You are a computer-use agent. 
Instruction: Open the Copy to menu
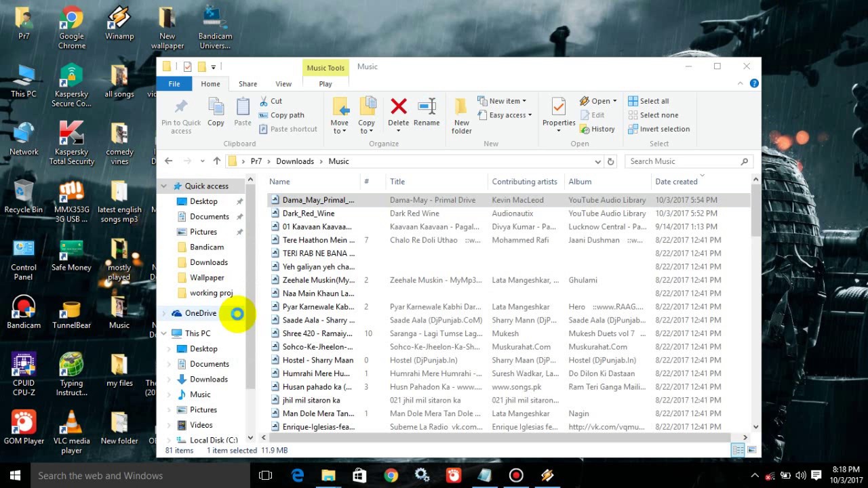tap(367, 115)
